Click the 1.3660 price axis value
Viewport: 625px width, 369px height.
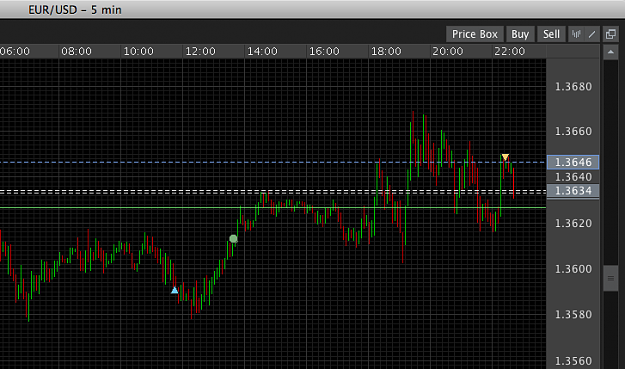click(x=573, y=131)
